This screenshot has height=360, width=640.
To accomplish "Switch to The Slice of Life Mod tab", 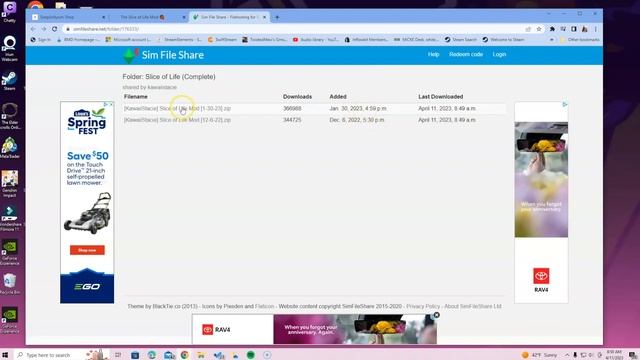I will point(148,17).
